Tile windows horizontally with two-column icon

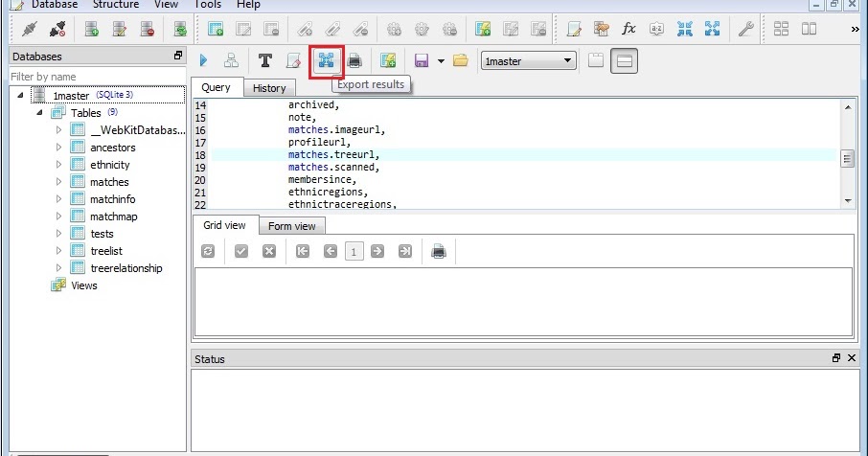coord(809,29)
